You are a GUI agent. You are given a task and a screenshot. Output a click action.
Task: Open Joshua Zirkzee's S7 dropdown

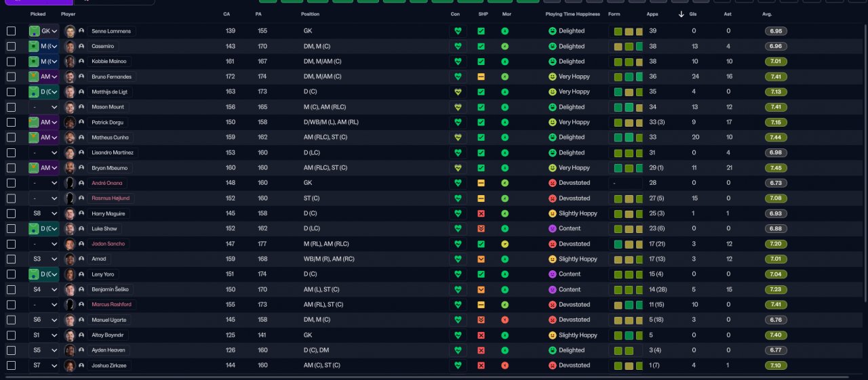coord(44,365)
